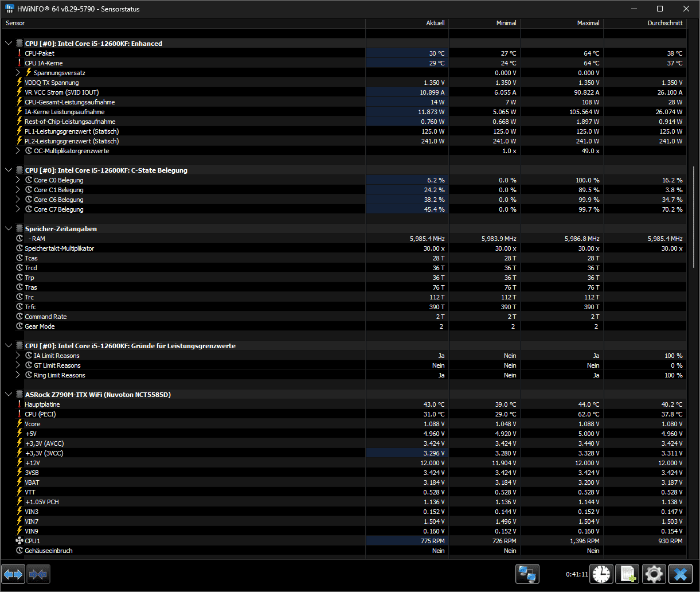Click the clock icon beside Gear Mode

click(19, 326)
